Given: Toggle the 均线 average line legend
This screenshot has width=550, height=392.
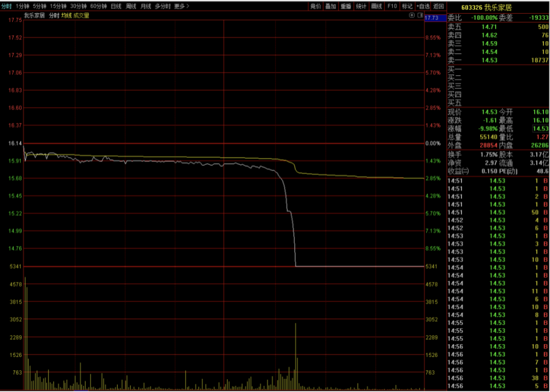Looking at the screenshot, I should (x=67, y=15).
